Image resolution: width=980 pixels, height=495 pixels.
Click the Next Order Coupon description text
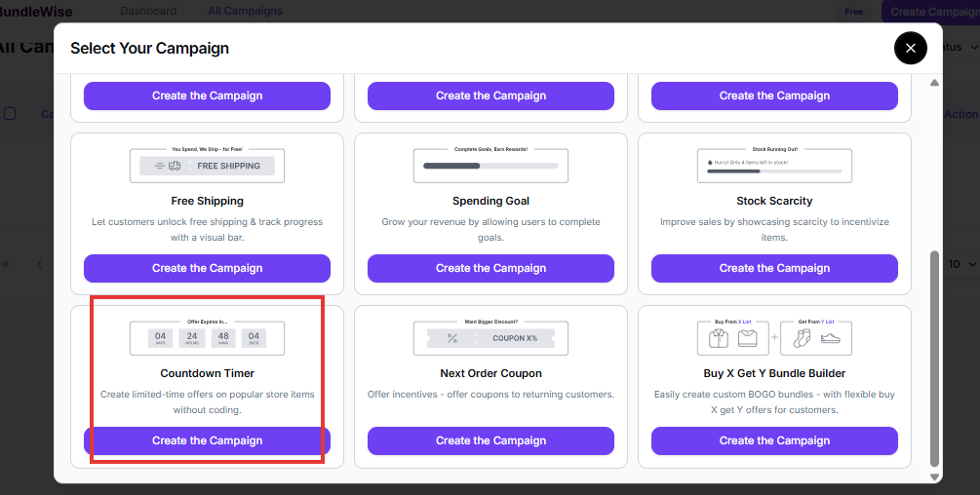coord(490,395)
